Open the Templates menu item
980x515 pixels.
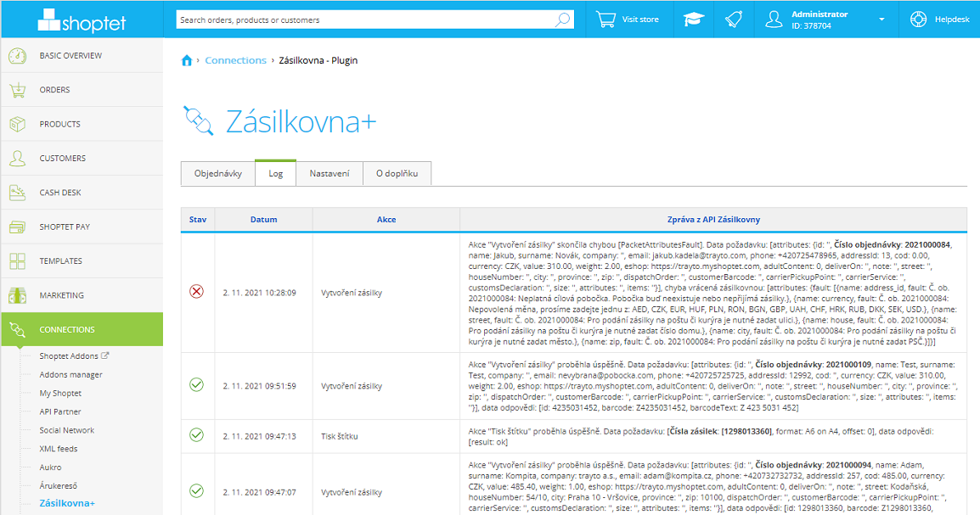(x=82, y=261)
